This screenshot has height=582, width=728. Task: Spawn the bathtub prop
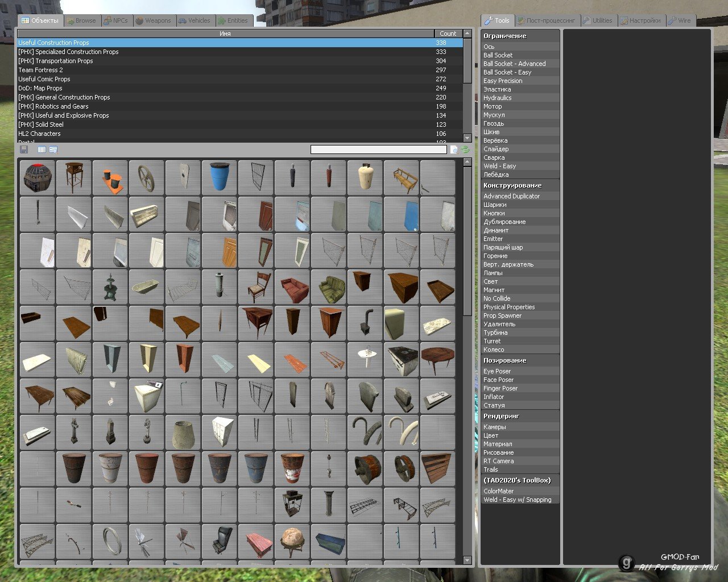[x=146, y=287]
